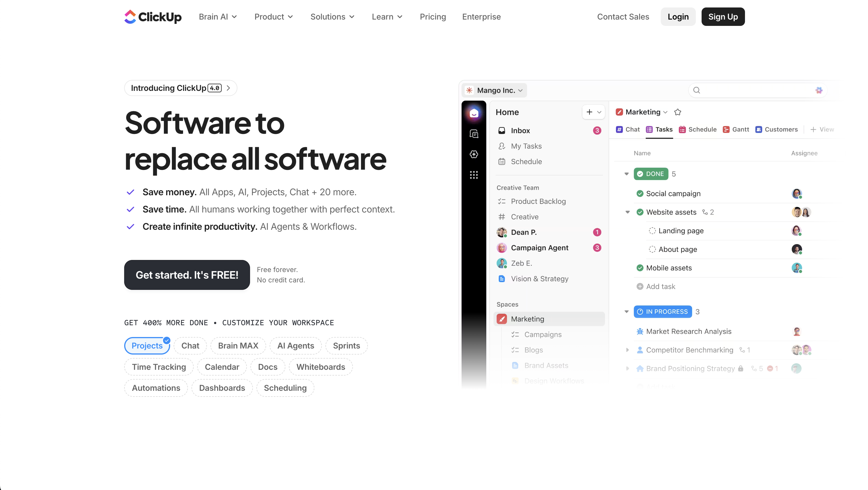This screenshot has height=490, width=868.
Task: Click Get started. It's FREE! button
Action: pyautogui.click(x=187, y=275)
